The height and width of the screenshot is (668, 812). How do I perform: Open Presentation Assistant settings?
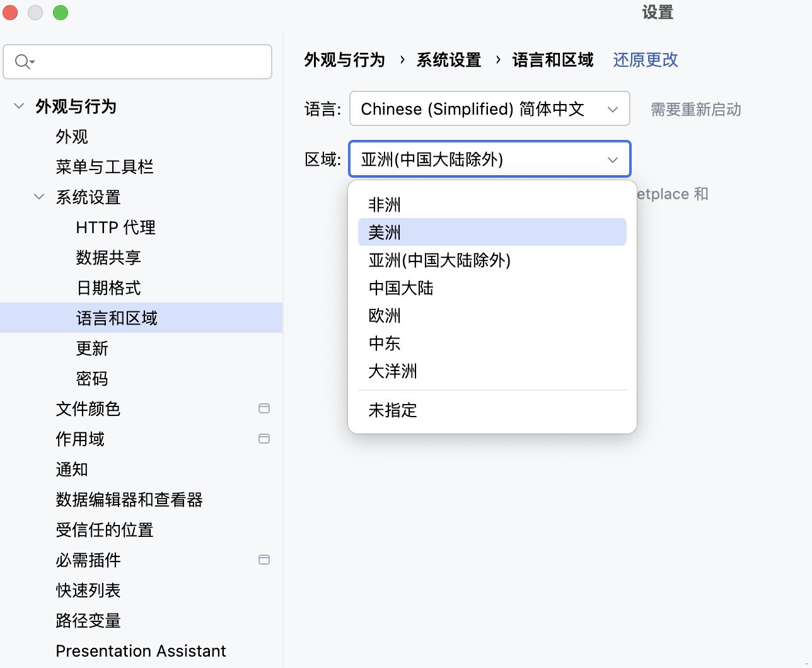141,651
